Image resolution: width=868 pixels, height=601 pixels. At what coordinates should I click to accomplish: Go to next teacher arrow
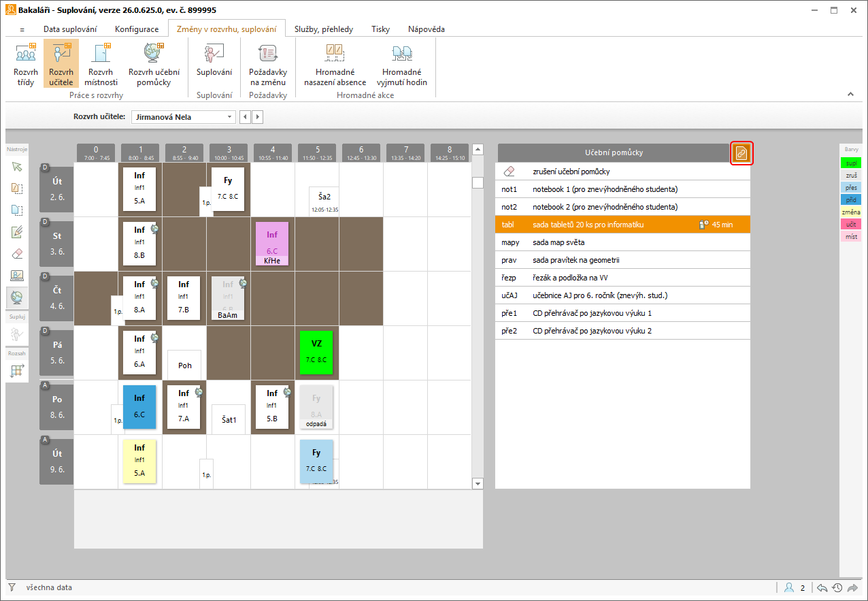click(x=257, y=117)
